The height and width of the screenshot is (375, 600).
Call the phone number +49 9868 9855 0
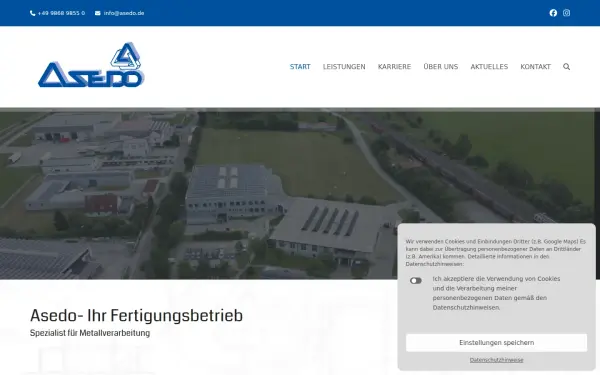coord(61,13)
